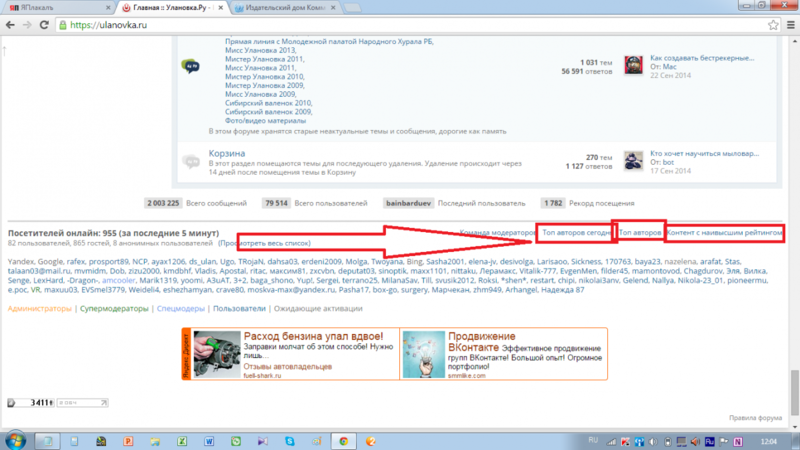Open Команда модераторов link
This screenshot has height=450, width=800.
497,233
